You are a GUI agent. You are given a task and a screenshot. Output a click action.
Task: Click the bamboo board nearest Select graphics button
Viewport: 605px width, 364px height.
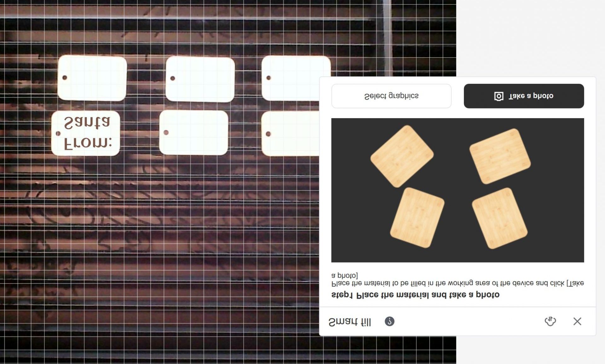(402, 156)
